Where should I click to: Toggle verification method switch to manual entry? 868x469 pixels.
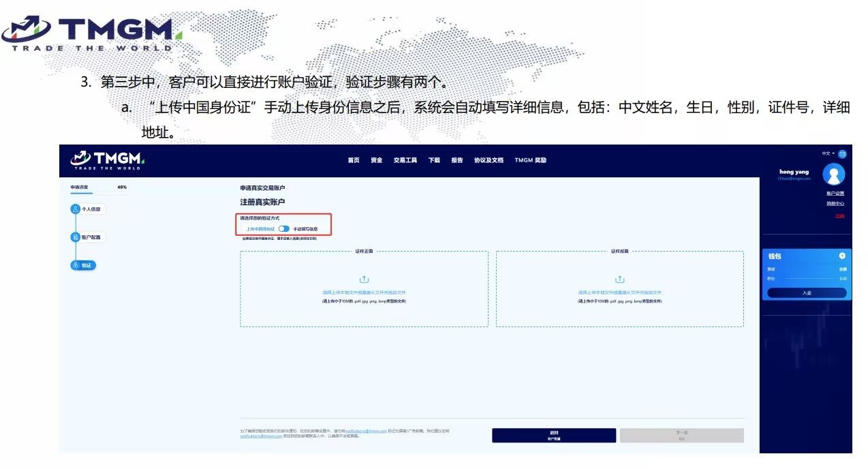pyautogui.click(x=284, y=229)
